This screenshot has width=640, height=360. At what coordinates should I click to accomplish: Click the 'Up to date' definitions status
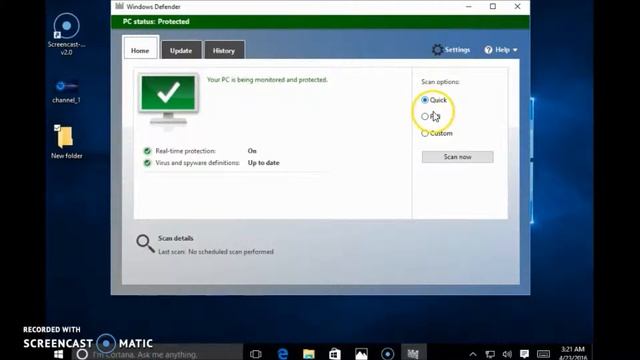pos(264,163)
